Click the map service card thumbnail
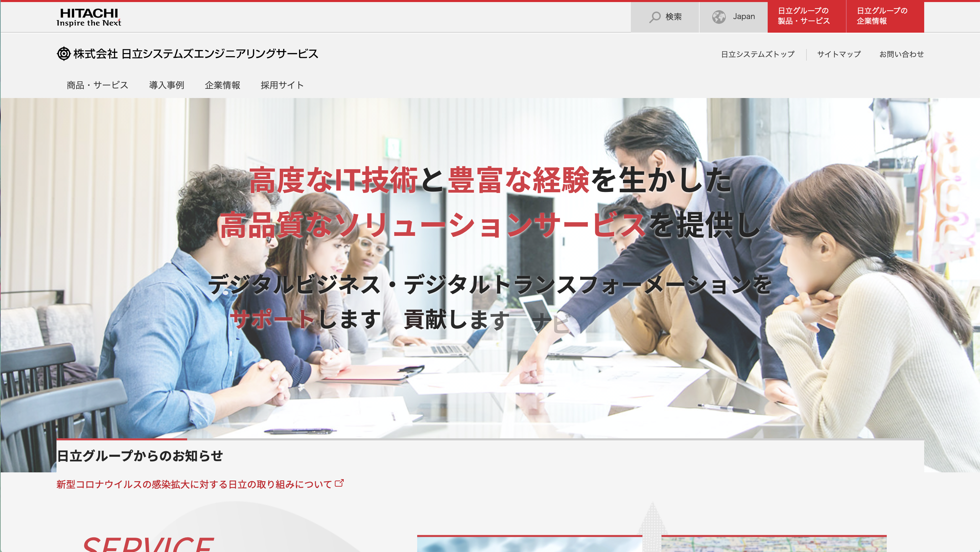 point(774,543)
